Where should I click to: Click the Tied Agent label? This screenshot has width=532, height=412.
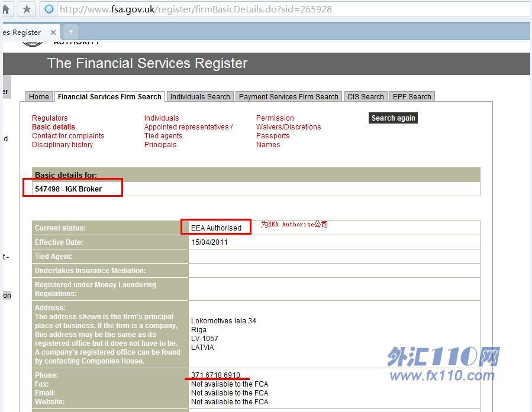pyautogui.click(x=54, y=256)
